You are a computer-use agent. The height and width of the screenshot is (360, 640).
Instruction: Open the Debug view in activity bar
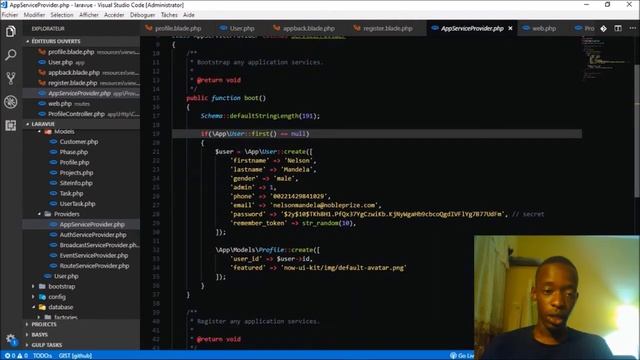[x=11, y=102]
